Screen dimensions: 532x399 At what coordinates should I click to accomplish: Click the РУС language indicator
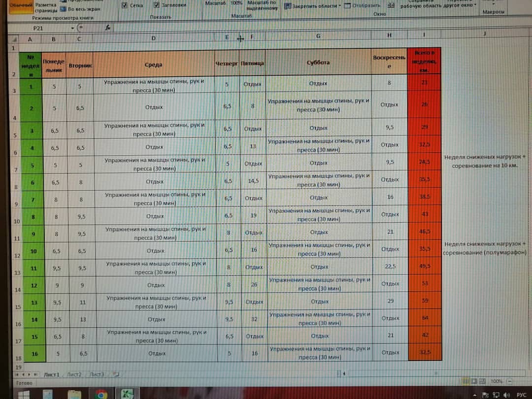[521, 395]
